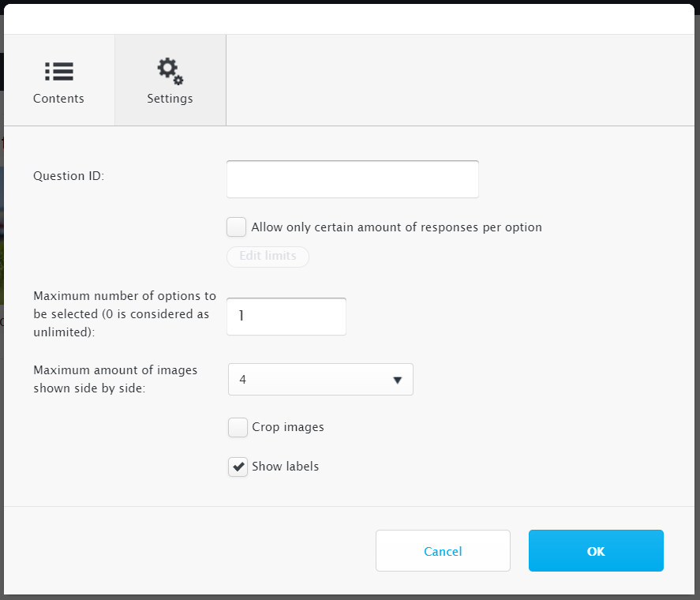This screenshot has width=700, height=600.
Task: Click the Crop images label text
Action: (288, 427)
